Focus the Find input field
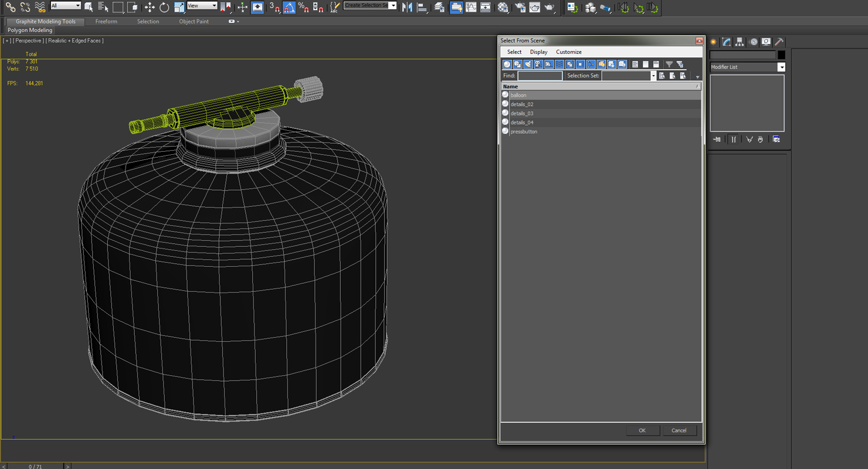 point(540,76)
